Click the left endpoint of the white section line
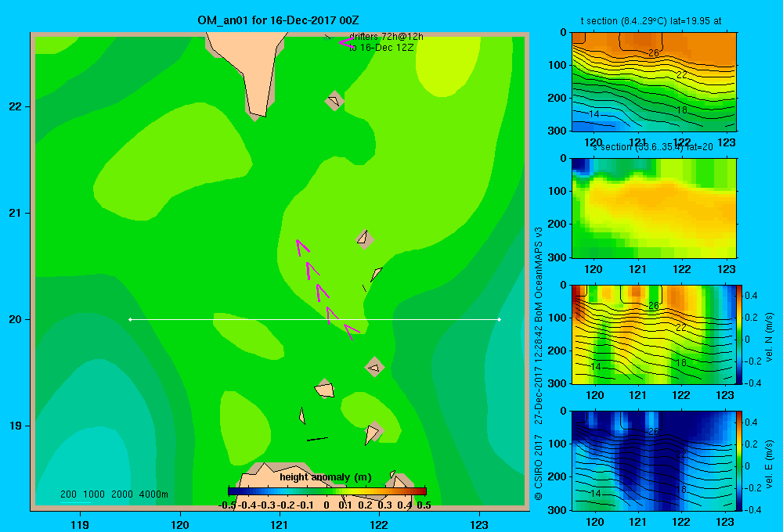 pyautogui.click(x=130, y=319)
